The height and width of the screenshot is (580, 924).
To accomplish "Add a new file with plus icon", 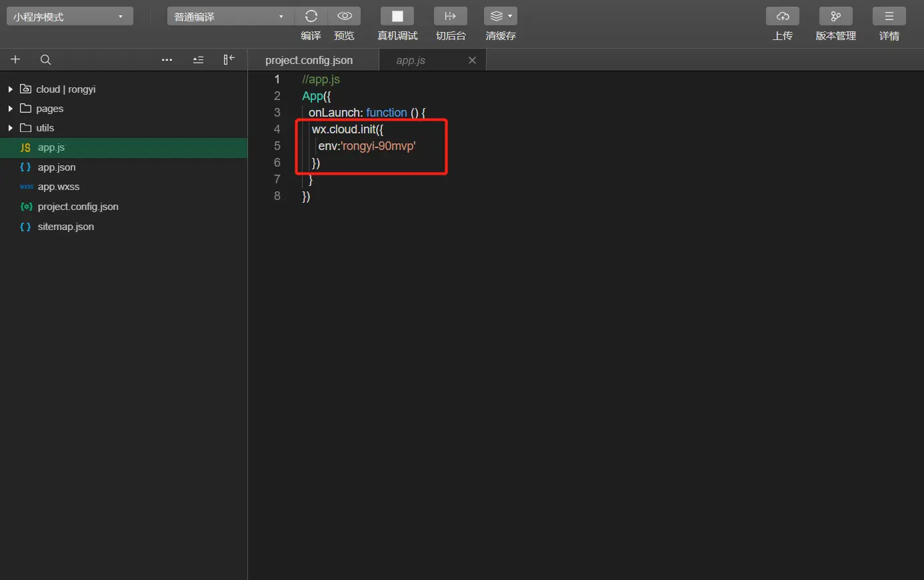I will point(15,59).
